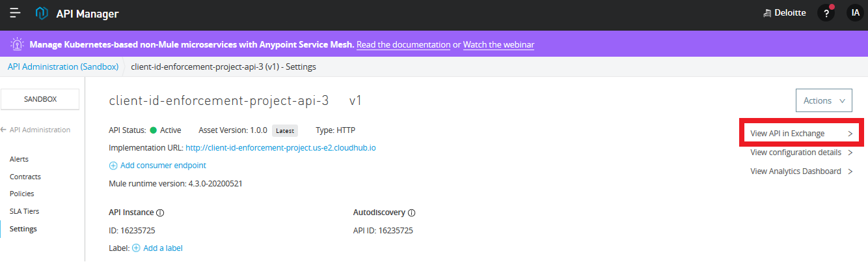Screen dimensions: 868x264
Task: Click API Instance ID: 16235725 text
Action: [x=132, y=230]
